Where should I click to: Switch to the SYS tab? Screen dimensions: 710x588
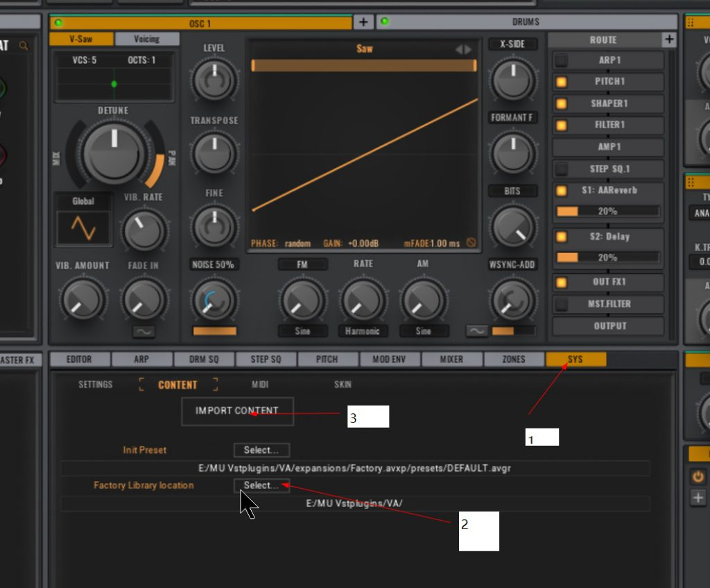pyautogui.click(x=576, y=359)
